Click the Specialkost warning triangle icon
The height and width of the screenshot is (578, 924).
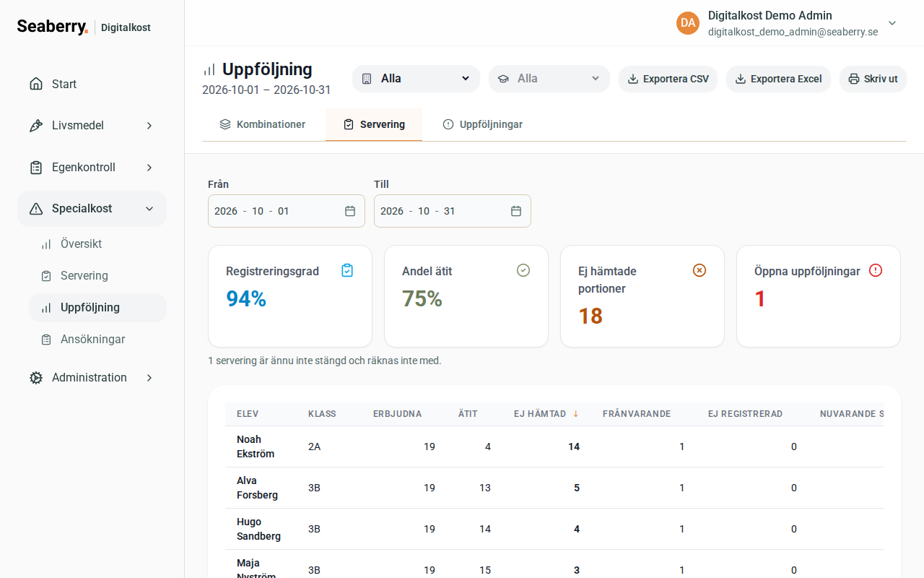[x=36, y=209]
